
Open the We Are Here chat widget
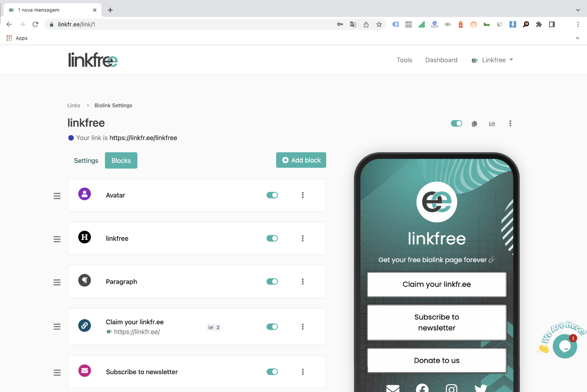[x=565, y=346]
